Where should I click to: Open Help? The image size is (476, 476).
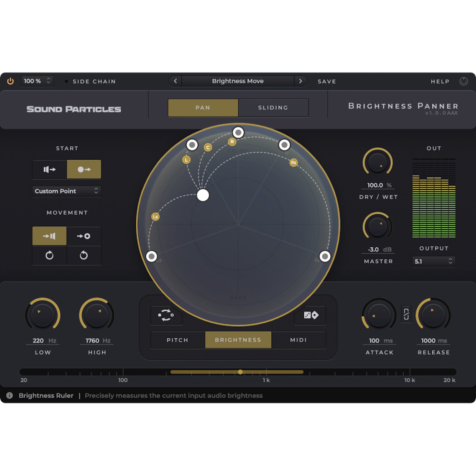pos(440,81)
